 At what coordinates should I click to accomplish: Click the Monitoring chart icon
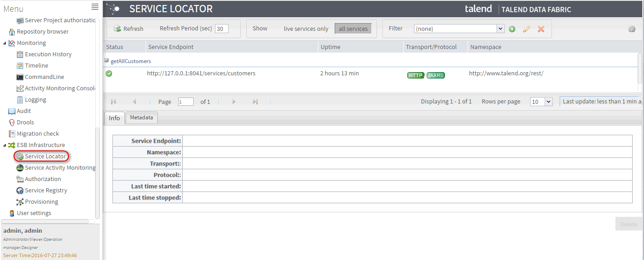pyautogui.click(x=12, y=43)
